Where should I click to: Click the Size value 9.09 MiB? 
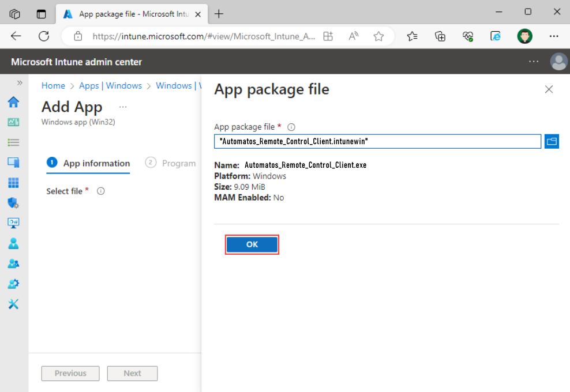coord(249,187)
